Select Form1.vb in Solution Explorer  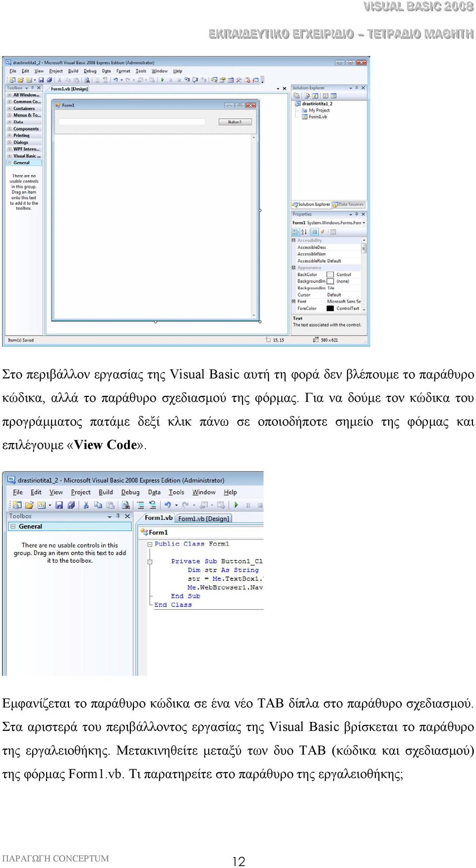tap(314, 116)
